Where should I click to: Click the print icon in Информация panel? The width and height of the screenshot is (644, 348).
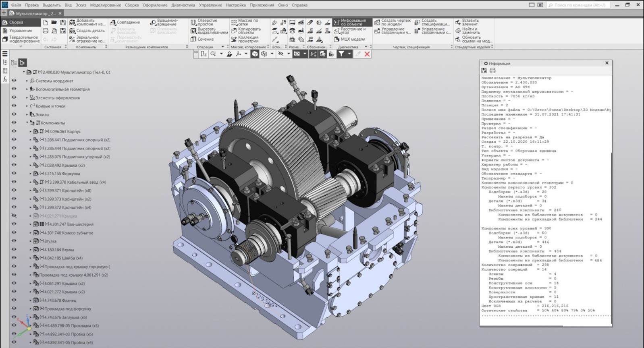(x=492, y=70)
